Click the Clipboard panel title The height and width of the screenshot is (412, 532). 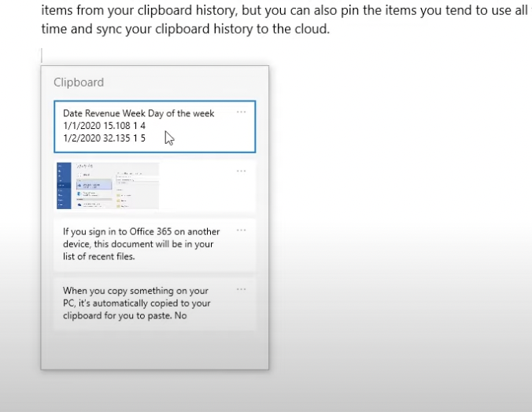(x=79, y=82)
